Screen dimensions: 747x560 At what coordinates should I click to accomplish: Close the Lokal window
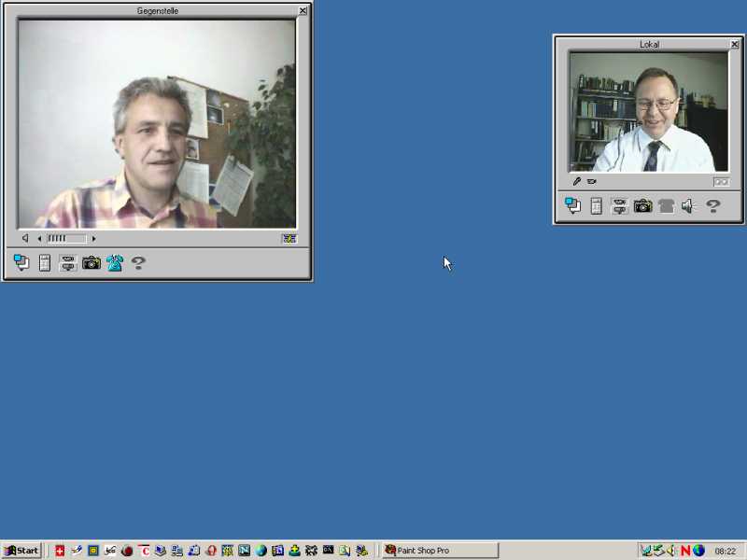tap(735, 44)
